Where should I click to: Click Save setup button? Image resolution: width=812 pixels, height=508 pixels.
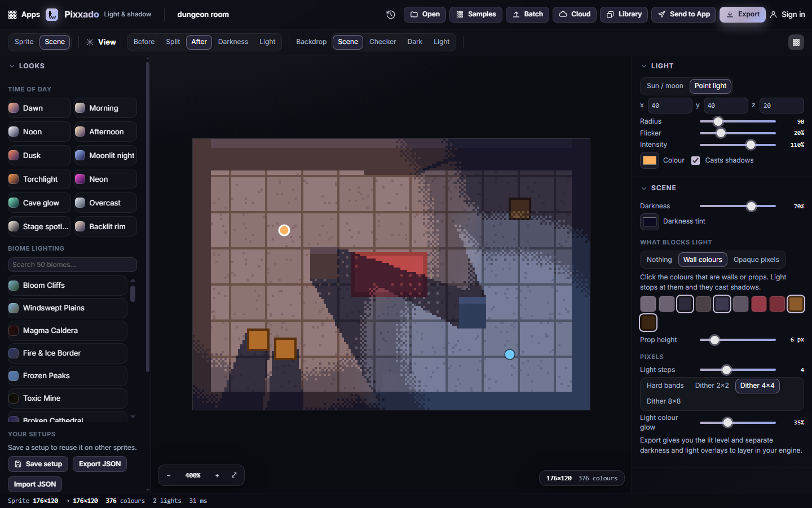pos(38,464)
